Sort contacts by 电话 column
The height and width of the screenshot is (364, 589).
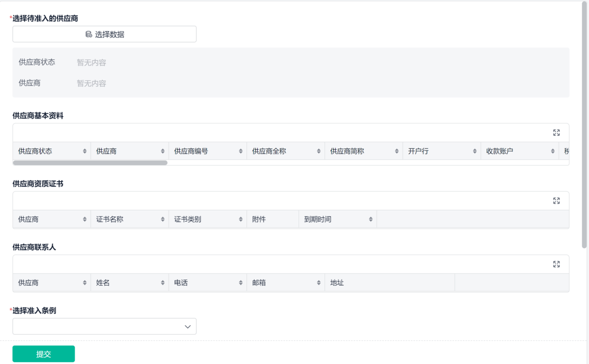[241, 283]
